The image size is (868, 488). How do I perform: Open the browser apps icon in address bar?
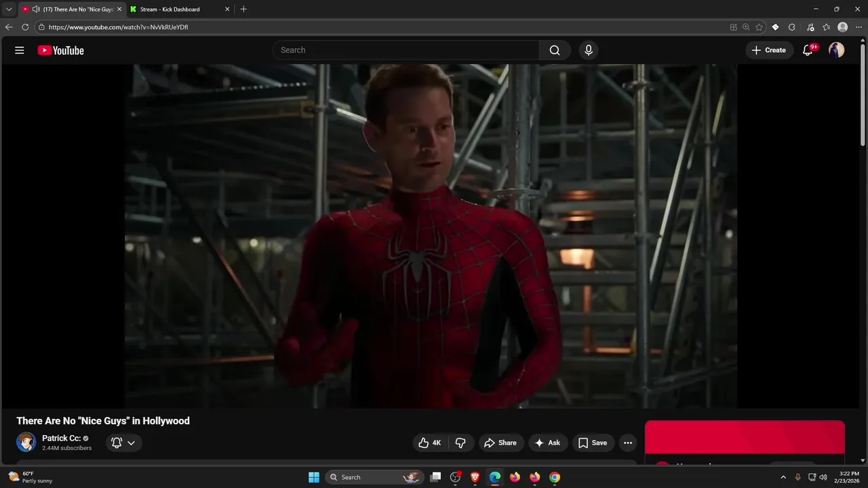[733, 27]
